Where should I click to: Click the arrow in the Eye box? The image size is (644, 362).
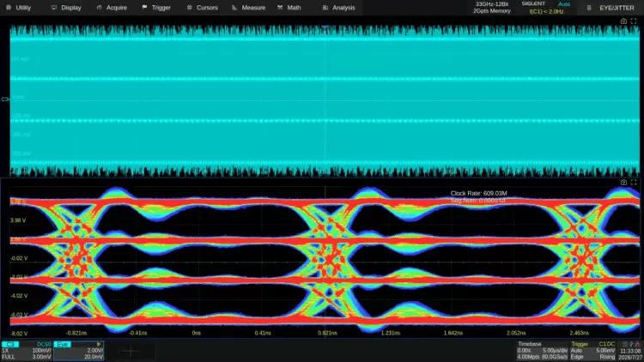(99, 344)
